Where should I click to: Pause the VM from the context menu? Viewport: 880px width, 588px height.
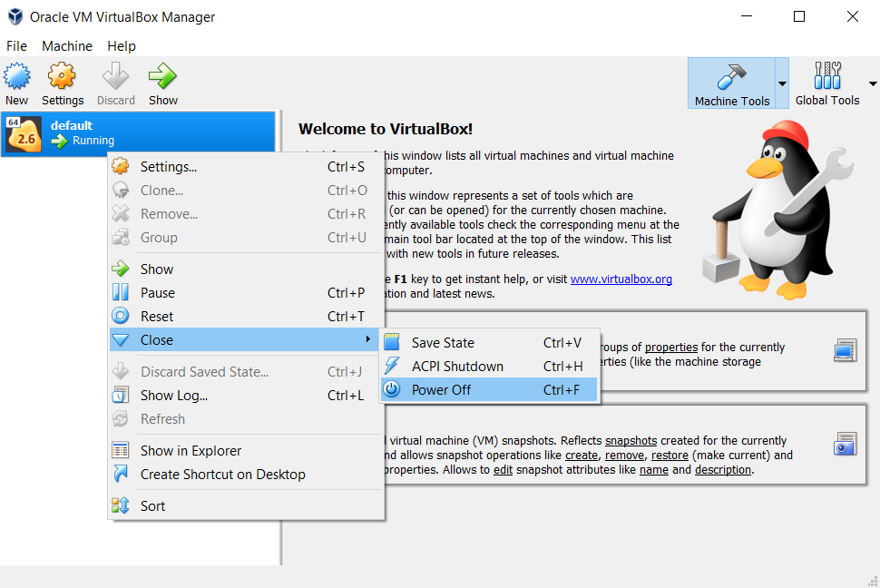coord(246,292)
